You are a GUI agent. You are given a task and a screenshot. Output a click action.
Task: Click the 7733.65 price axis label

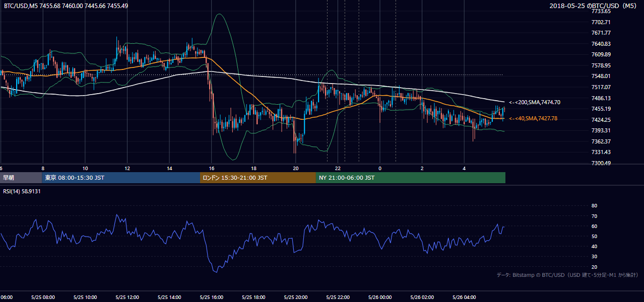click(601, 11)
